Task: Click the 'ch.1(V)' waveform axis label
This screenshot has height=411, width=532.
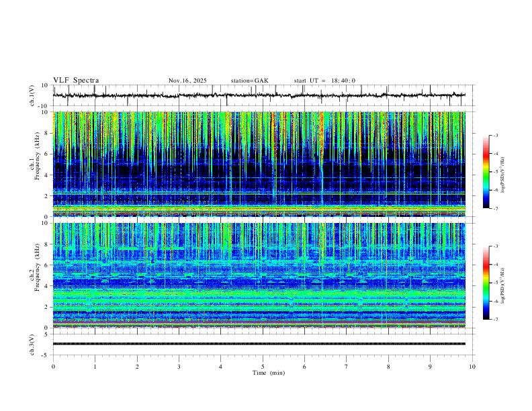Action: (x=32, y=95)
